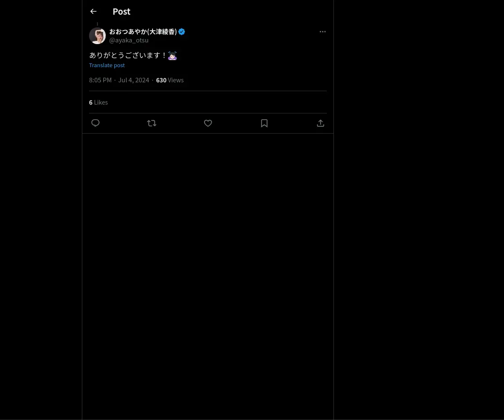
Task: Go back using the arrow icon
Action: [93, 11]
